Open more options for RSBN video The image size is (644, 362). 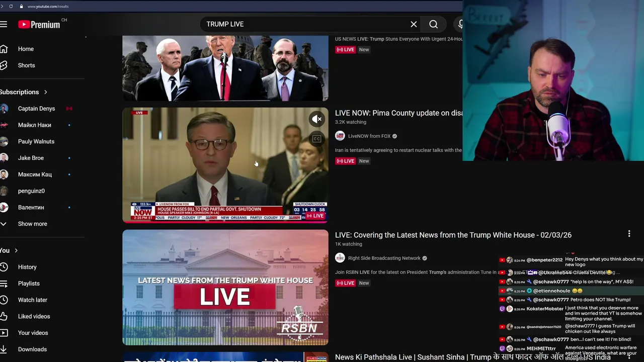coord(629,234)
